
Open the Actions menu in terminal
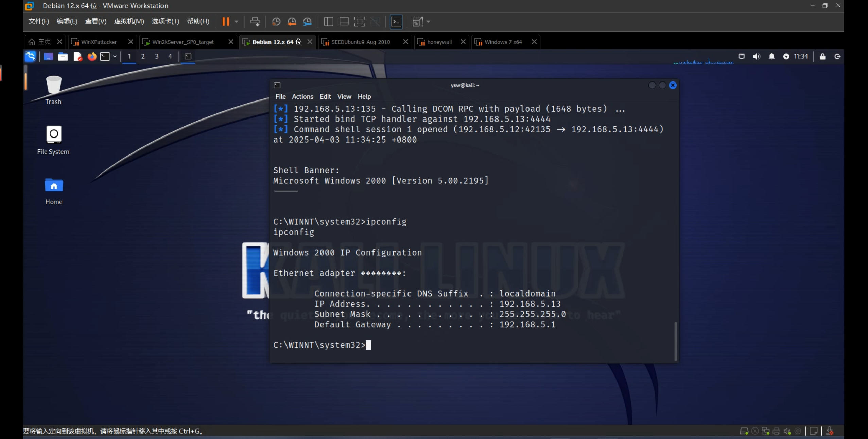tap(302, 97)
